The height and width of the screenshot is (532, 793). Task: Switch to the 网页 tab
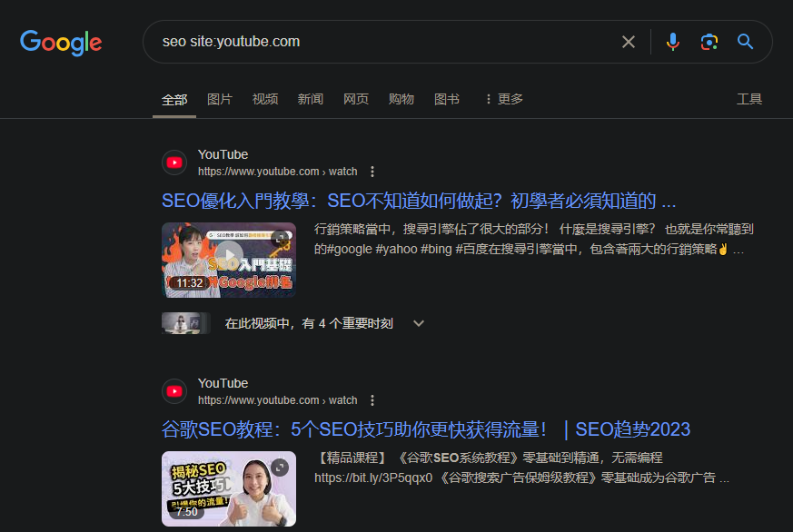(x=356, y=99)
